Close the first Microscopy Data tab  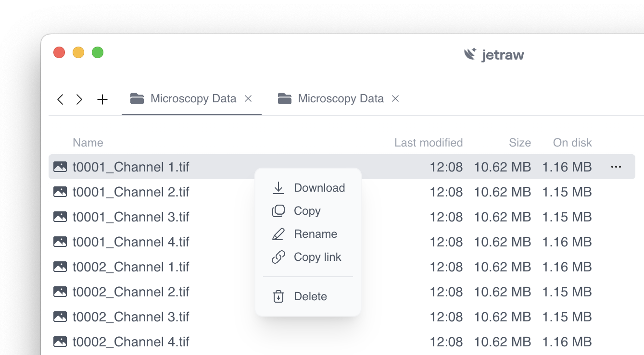(x=248, y=98)
